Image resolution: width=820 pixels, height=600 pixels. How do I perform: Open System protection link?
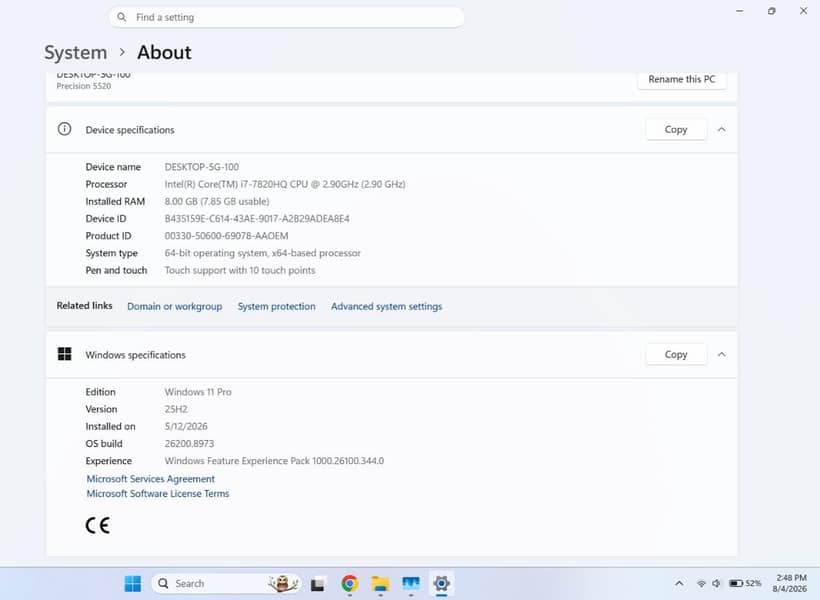(277, 307)
